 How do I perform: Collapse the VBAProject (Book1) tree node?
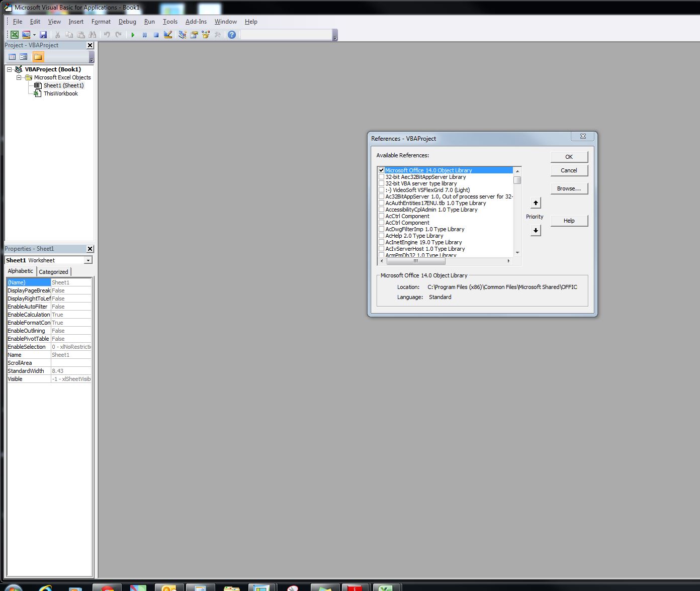(x=10, y=69)
